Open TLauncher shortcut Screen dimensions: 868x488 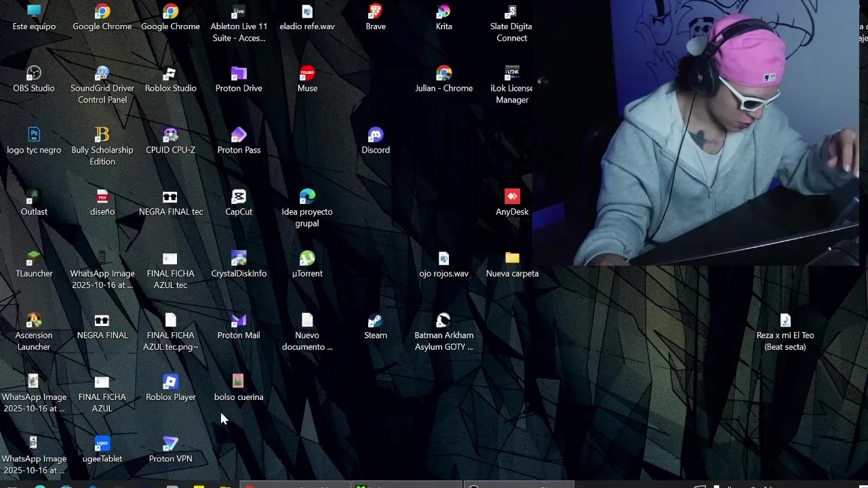click(x=34, y=265)
